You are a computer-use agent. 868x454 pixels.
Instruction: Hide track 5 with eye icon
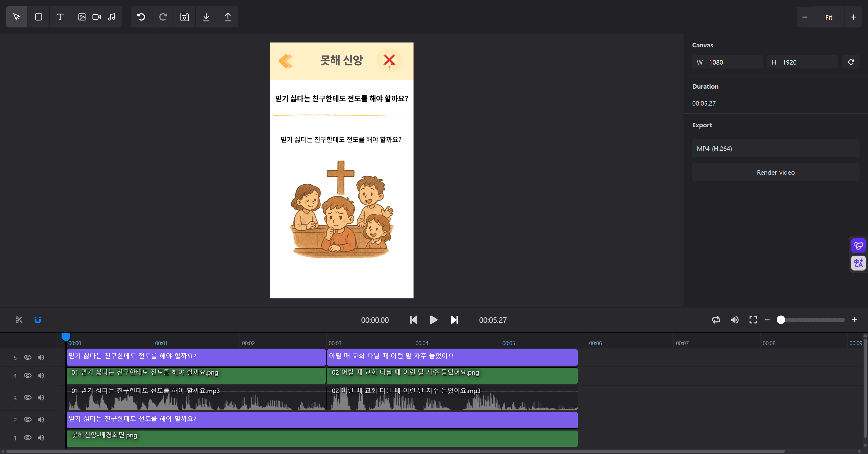[28, 357]
